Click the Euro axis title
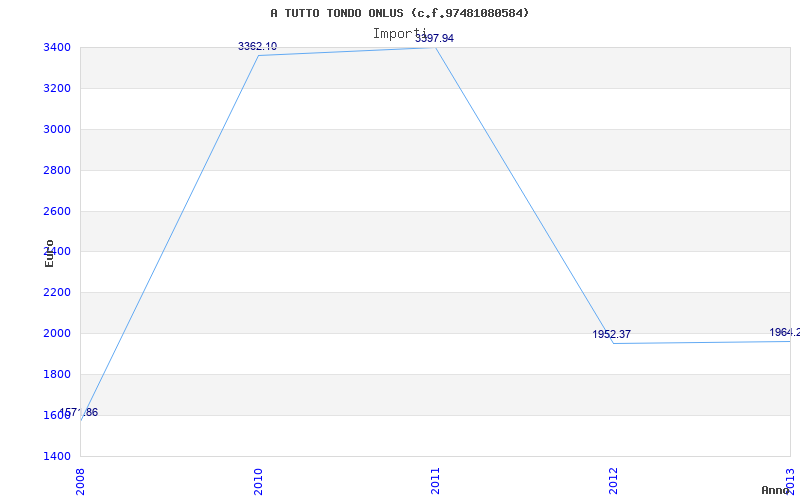Screen dimensions: 800x500 point(49,254)
